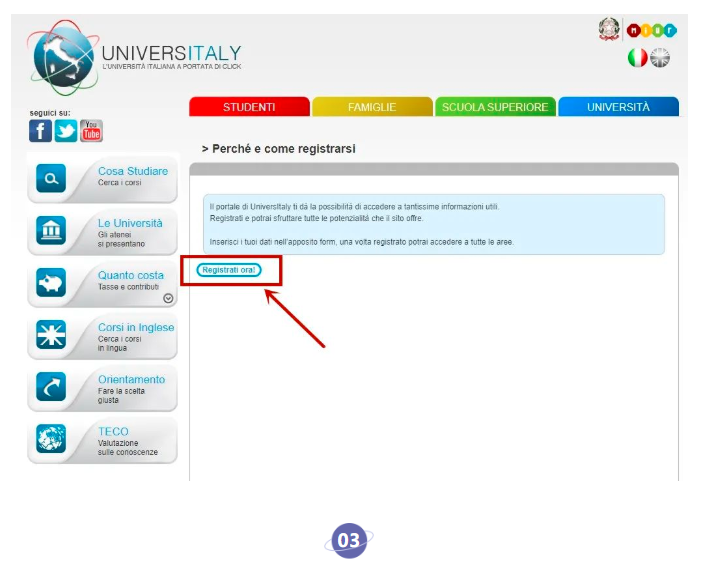
Task: Click the Cosa Studiare magnifier icon
Action: tap(51, 178)
